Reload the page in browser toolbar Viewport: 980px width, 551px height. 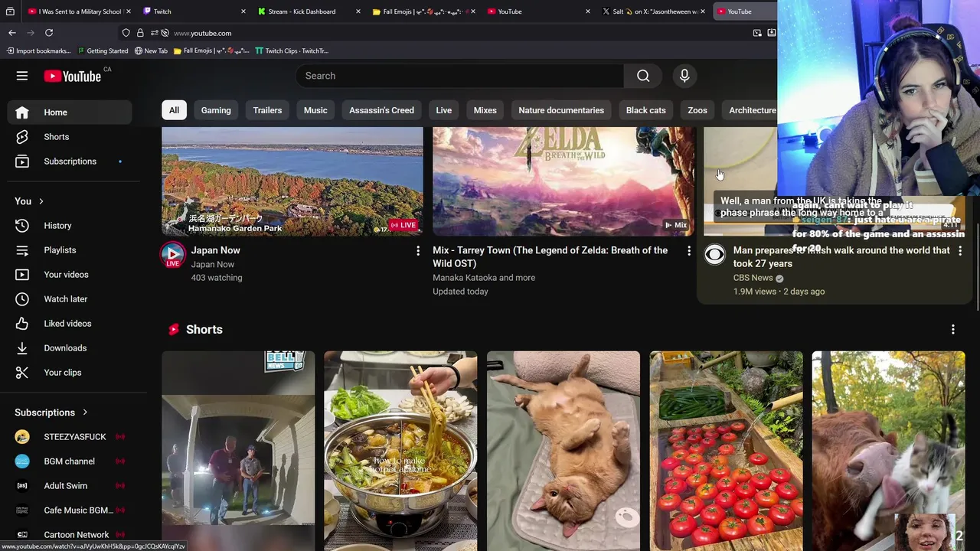point(49,33)
